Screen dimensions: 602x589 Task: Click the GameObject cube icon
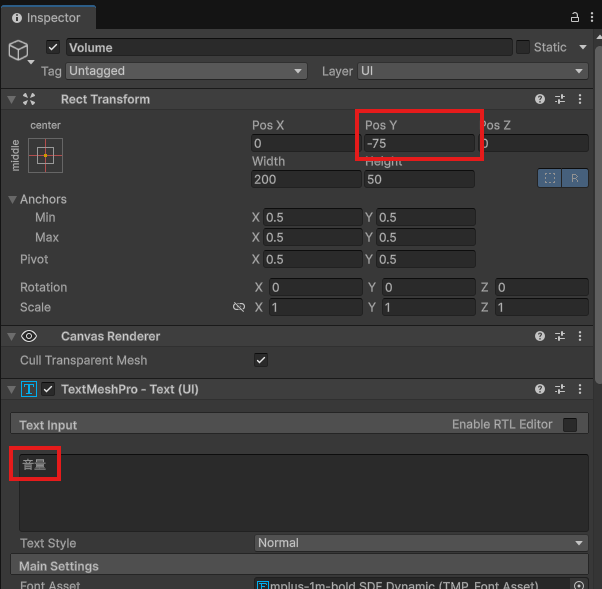19,51
